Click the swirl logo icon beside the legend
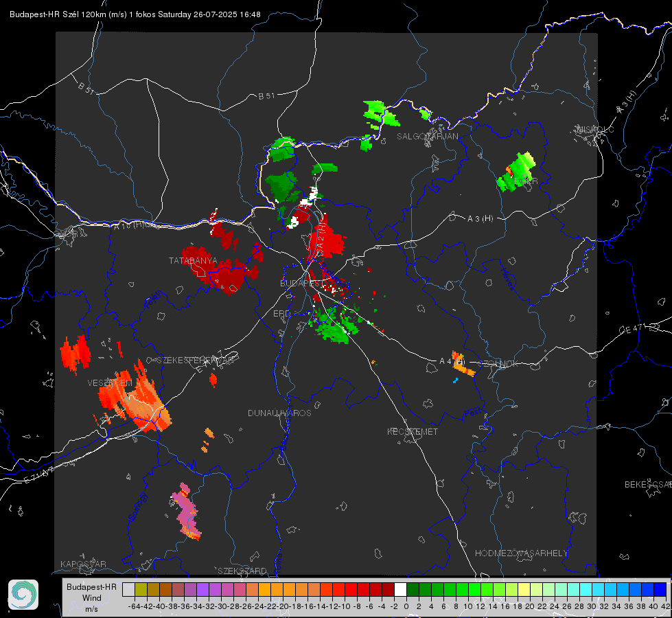The height and width of the screenshot is (618, 672). pos(23,595)
